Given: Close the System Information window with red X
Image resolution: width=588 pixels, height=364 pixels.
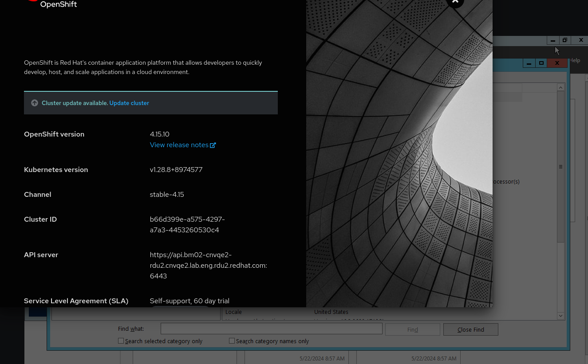Looking at the screenshot, I should (557, 63).
